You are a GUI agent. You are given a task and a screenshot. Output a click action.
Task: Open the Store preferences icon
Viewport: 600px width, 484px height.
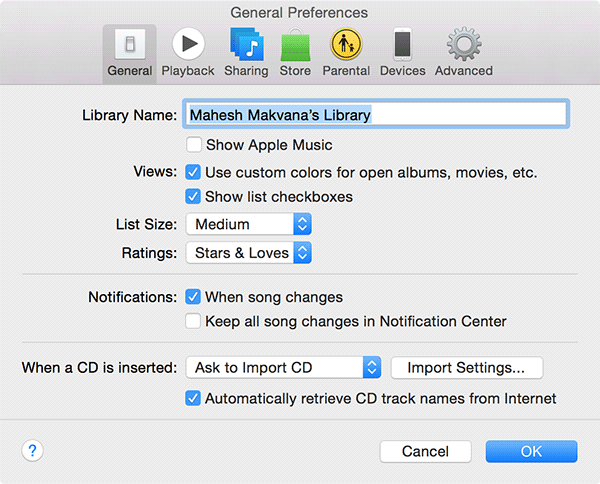[x=295, y=46]
